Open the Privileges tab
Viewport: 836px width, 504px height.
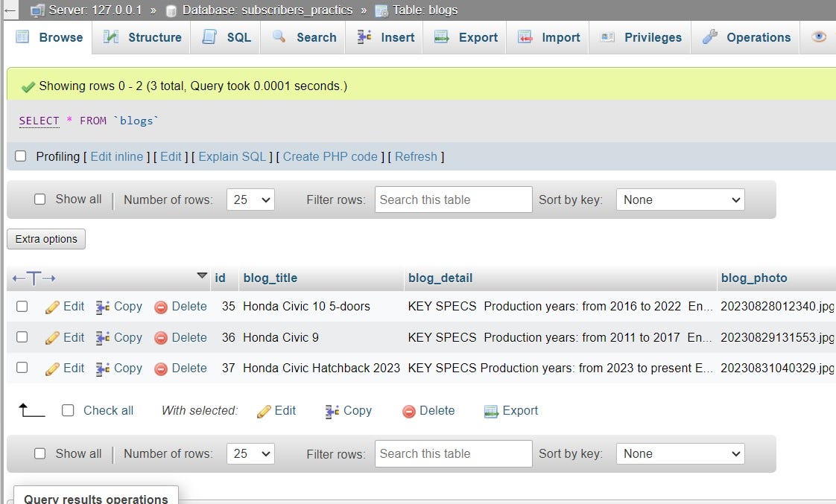(641, 37)
